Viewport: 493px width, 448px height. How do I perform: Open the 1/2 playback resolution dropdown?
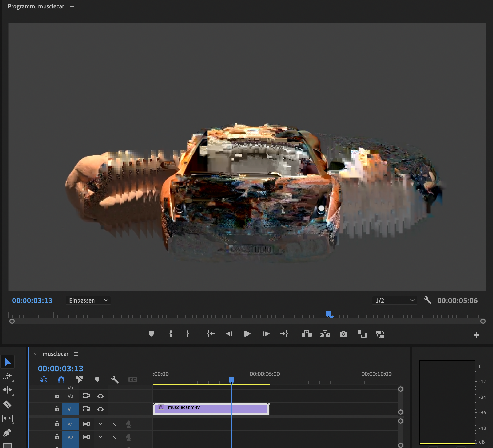coord(395,300)
